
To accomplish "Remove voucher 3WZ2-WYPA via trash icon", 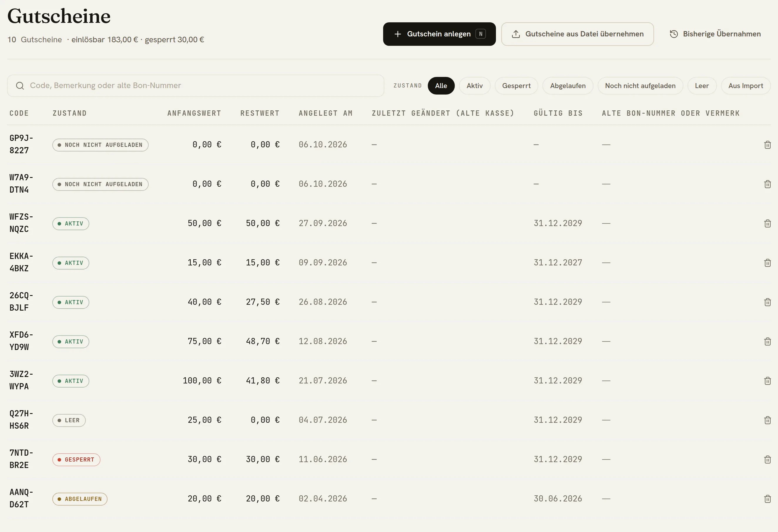I will (767, 381).
